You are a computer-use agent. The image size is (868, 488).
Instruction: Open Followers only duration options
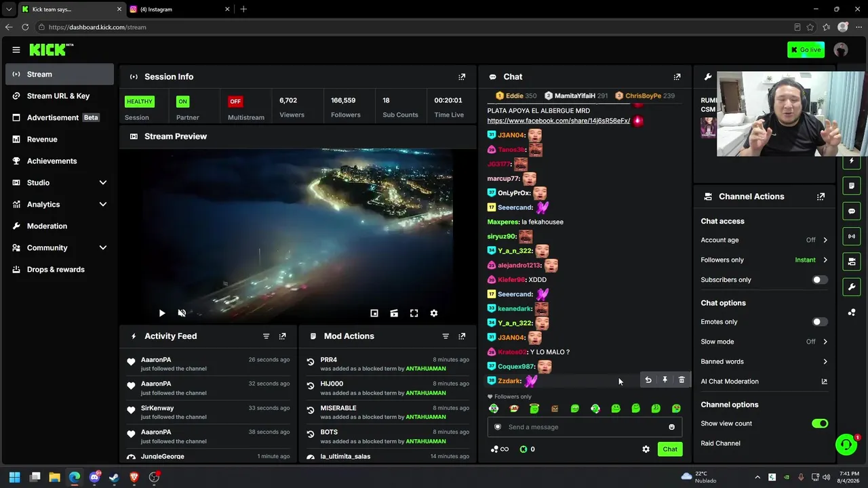tap(764, 260)
